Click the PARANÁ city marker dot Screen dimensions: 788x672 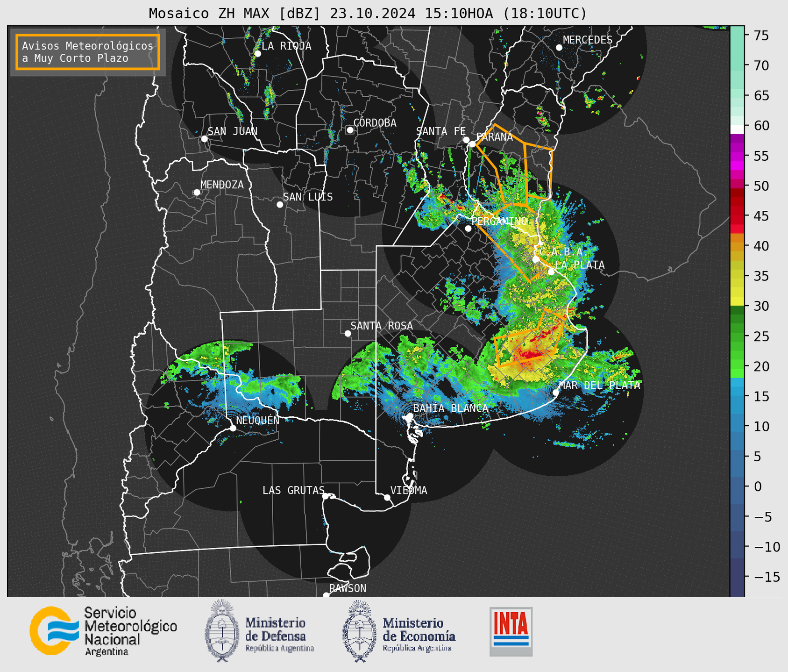472,144
